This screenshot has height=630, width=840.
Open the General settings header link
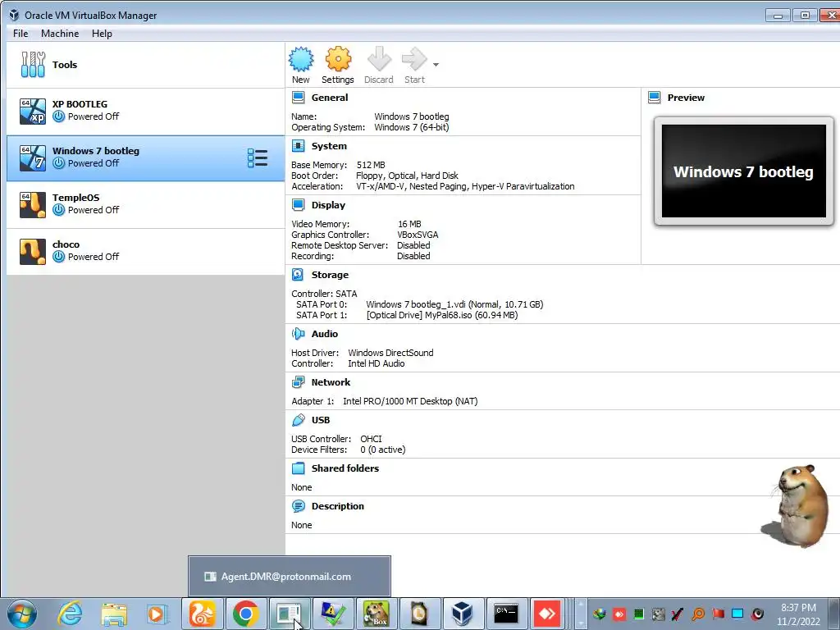(x=330, y=98)
